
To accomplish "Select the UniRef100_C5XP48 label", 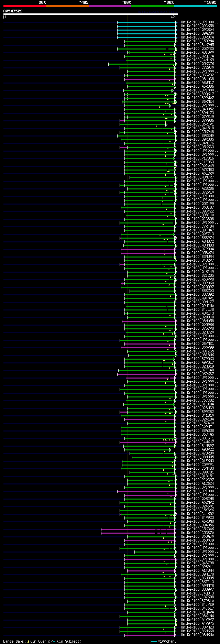I will [197, 132].
